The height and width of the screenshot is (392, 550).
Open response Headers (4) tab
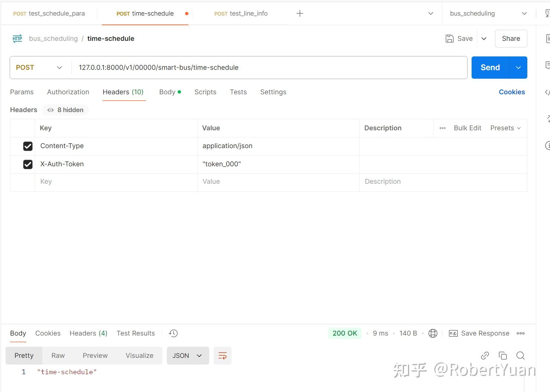tap(88, 333)
